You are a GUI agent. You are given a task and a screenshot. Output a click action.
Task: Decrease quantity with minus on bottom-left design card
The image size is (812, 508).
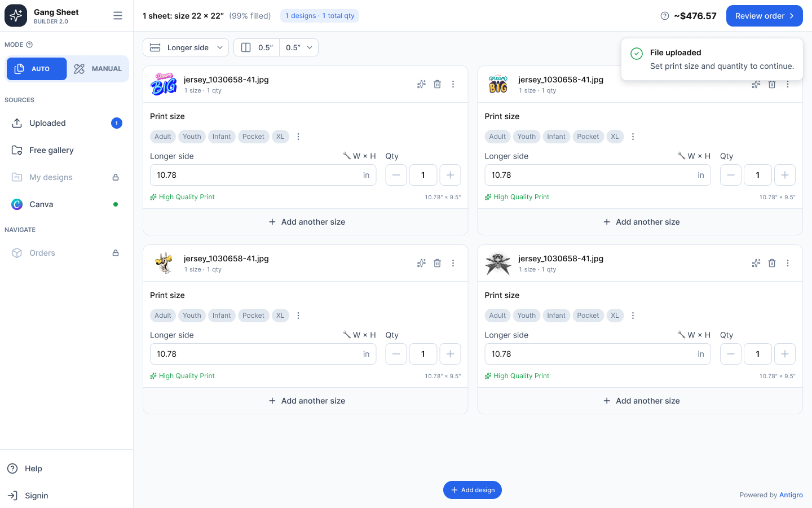click(396, 354)
